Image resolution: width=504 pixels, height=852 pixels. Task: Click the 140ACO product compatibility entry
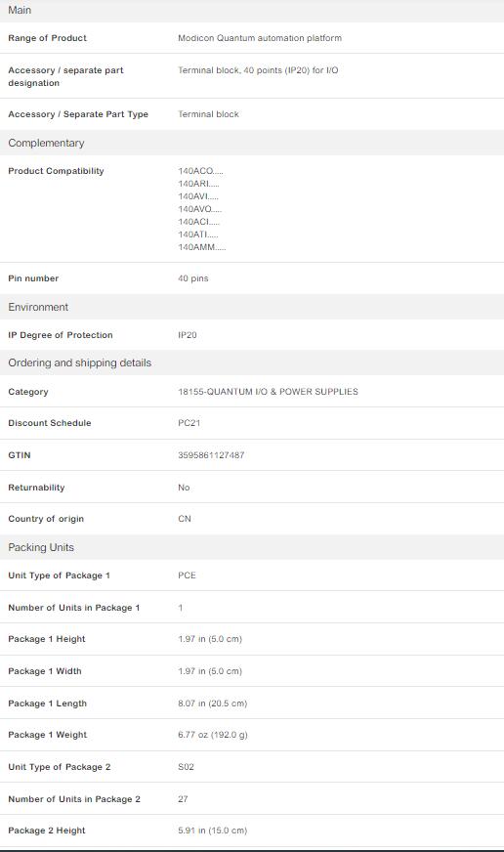[x=200, y=171]
